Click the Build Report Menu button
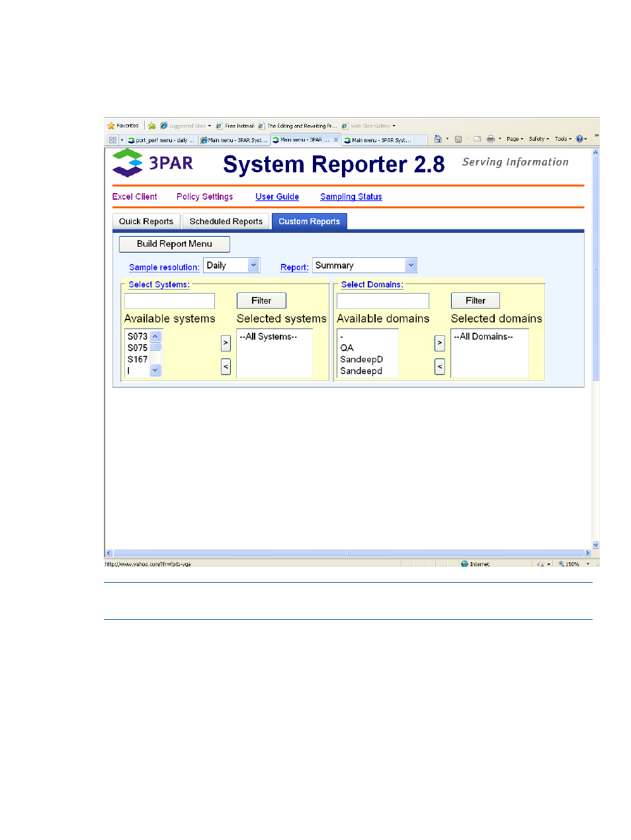This screenshot has width=631, height=840. tap(175, 244)
